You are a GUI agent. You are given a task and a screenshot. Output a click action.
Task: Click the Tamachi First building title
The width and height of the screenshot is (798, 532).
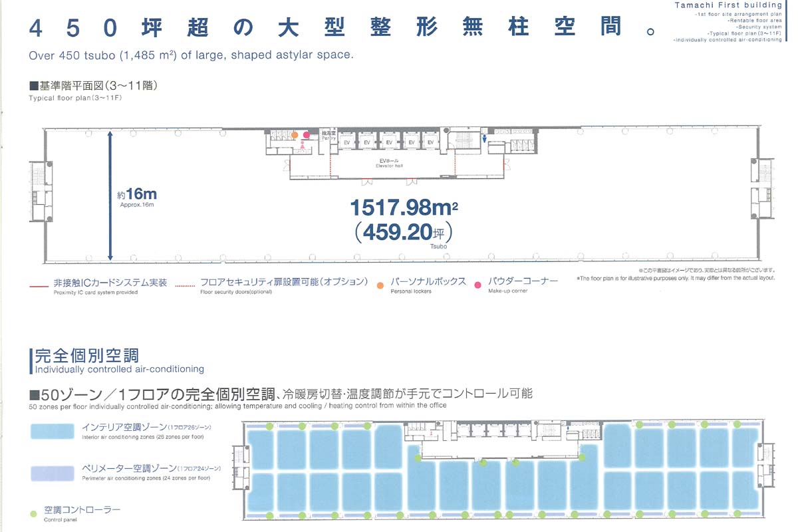tap(728, 5)
